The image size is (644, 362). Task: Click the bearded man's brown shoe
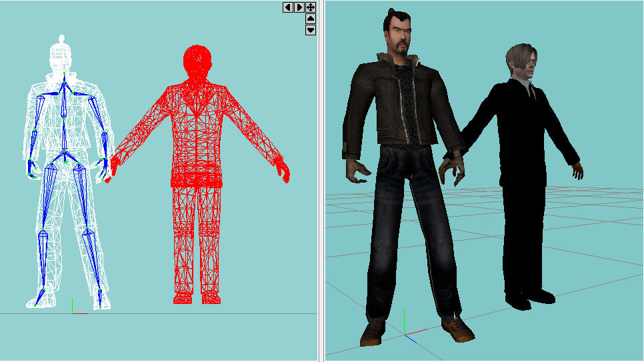[458, 327]
